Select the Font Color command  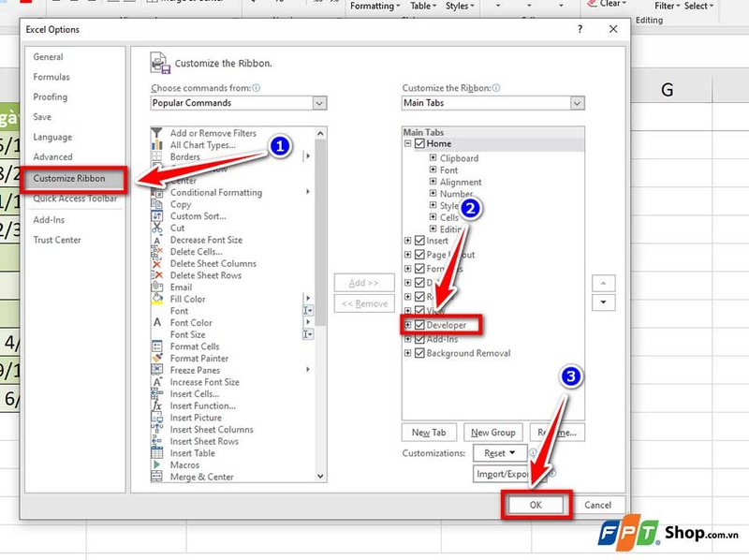point(192,322)
